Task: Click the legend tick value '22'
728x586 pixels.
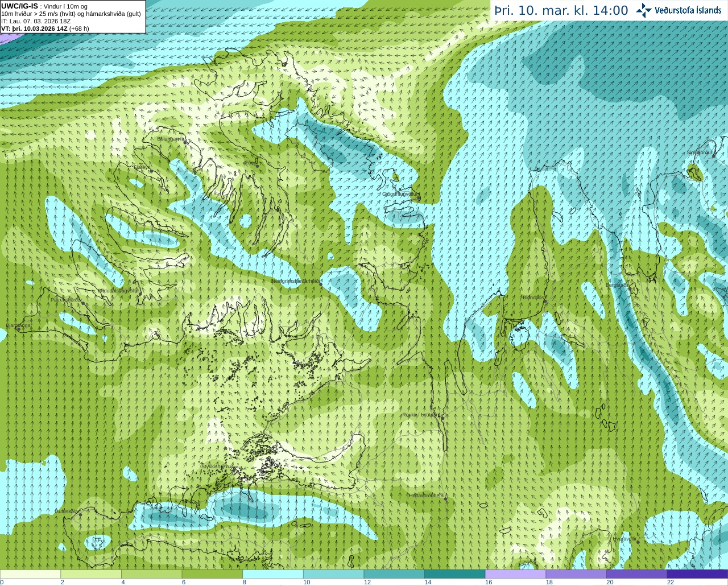Action: point(671,582)
